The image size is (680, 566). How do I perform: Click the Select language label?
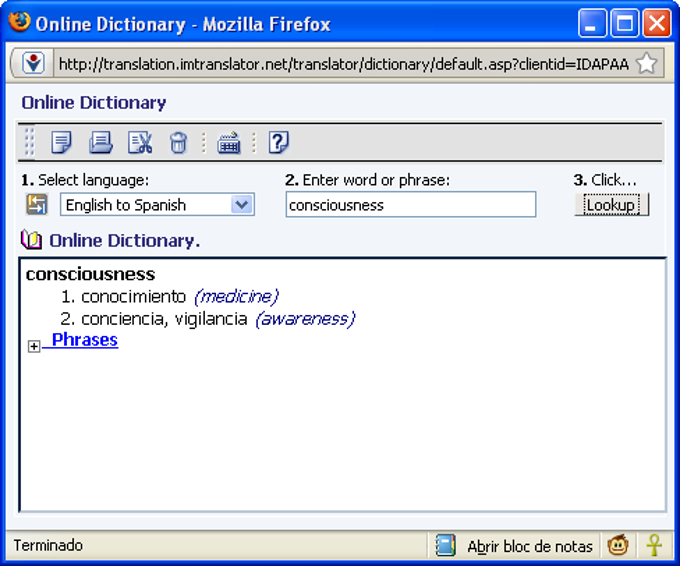point(93,180)
